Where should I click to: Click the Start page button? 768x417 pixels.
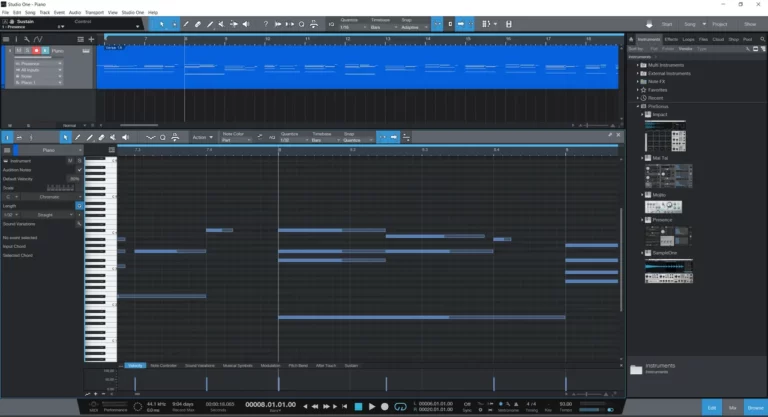click(667, 24)
